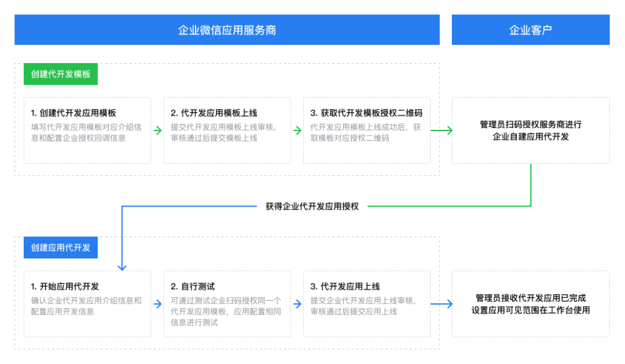Click the 3. 代开发应用上线 step box
Viewport: 625px width, 364px height.
pos(367,304)
